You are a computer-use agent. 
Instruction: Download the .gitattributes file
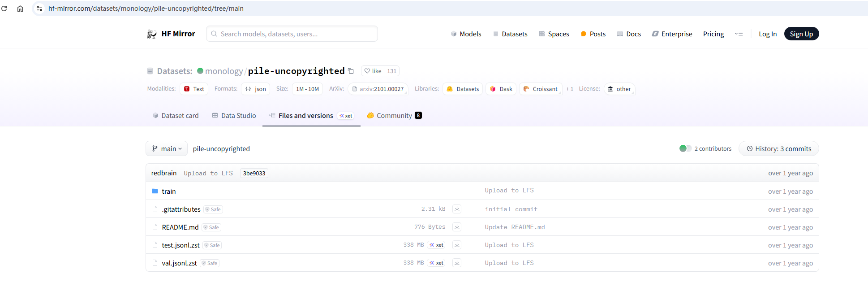pos(457,209)
